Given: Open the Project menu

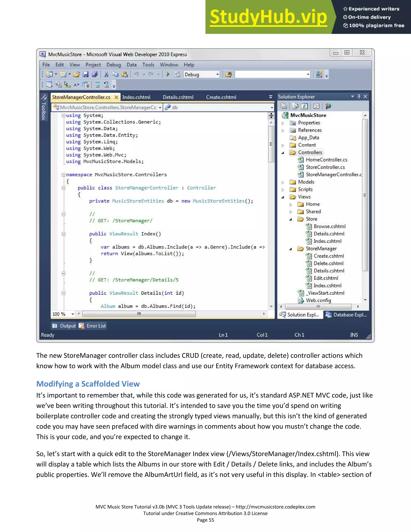Looking at the screenshot, I should (93, 65).
